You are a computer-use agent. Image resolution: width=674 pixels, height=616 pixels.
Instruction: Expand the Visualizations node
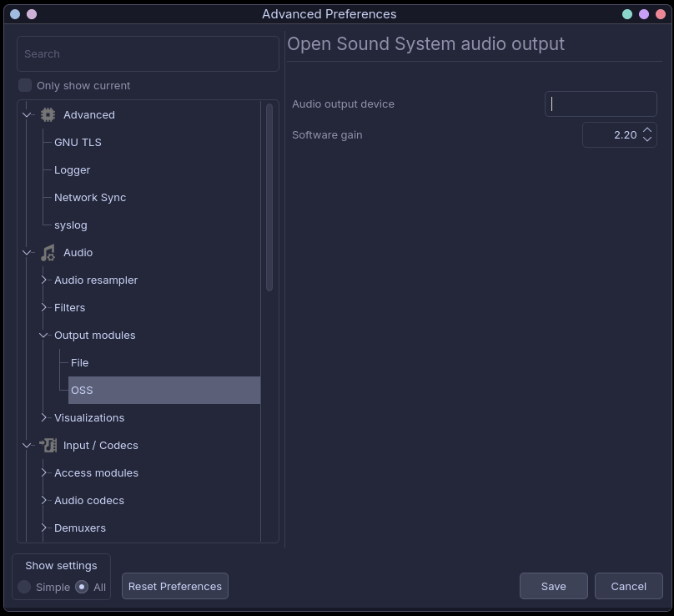point(44,418)
